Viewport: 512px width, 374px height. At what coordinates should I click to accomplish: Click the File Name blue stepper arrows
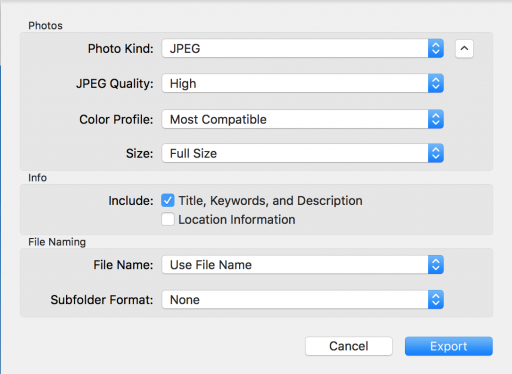point(436,265)
